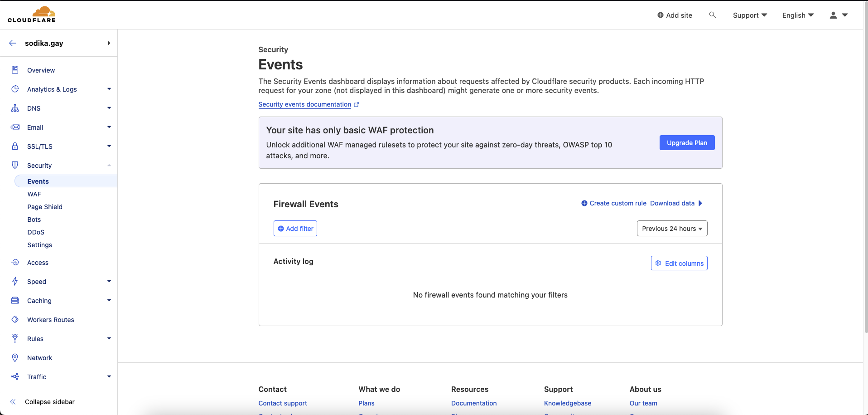The height and width of the screenshot is (415, 868).
Task: Click the arrow next to Download data
Action: point(700,203)
